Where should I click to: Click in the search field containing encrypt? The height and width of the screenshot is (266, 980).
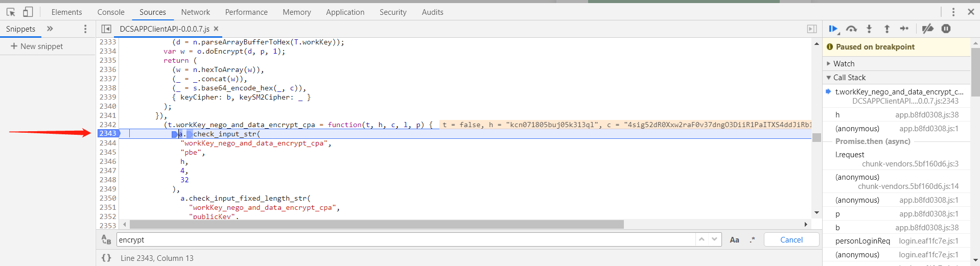pyautogui.click(x=406, y=240)
